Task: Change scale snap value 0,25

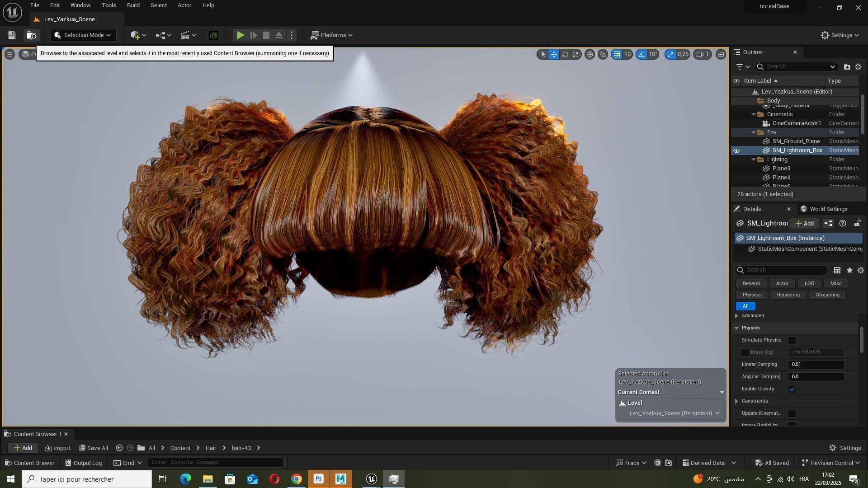Action: (683, 54)
